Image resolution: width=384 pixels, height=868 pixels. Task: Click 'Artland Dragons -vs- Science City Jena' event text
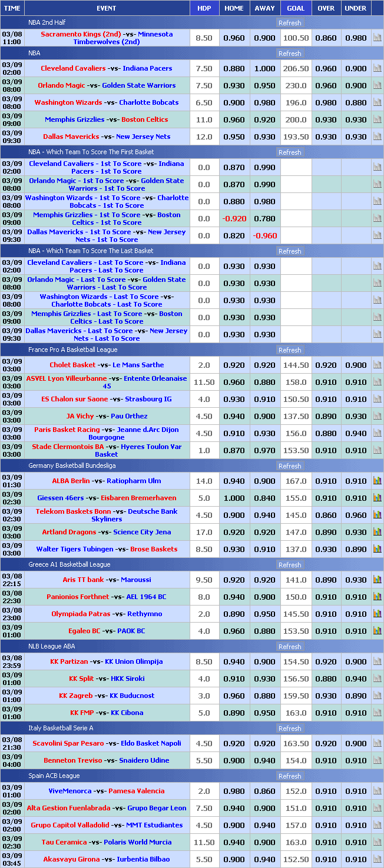click(106, 532)
